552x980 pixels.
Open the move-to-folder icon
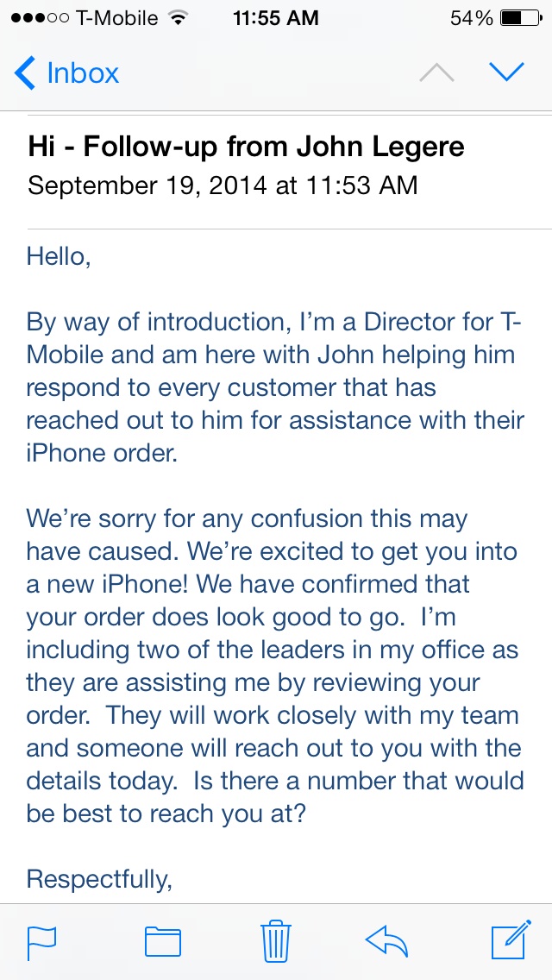(x=162, y=943)
